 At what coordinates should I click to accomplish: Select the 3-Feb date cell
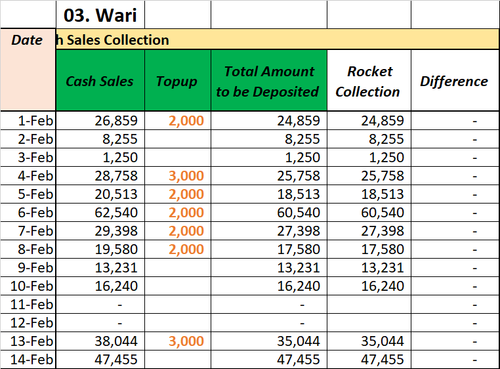28,157
